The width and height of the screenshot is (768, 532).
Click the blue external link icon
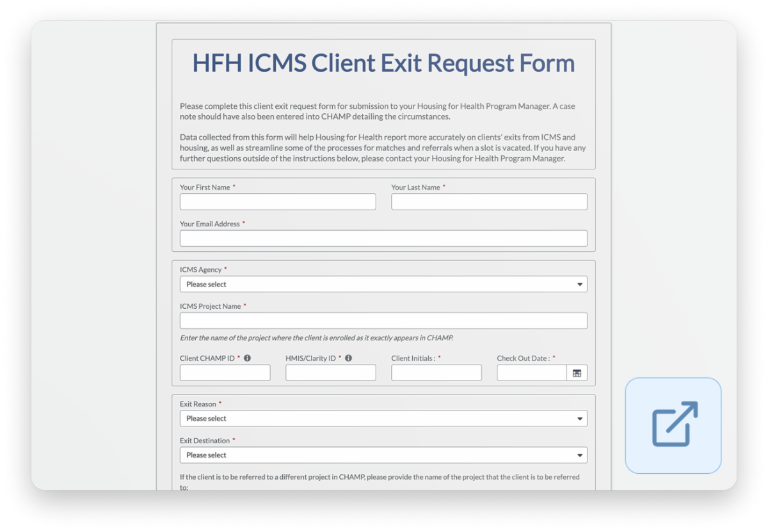point(673,425)
